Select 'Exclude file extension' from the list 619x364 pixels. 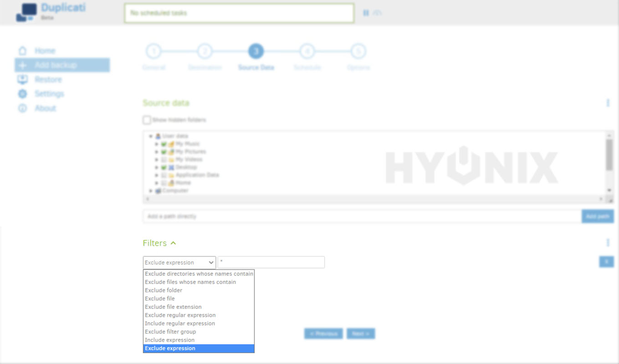[x=173, y=307]
